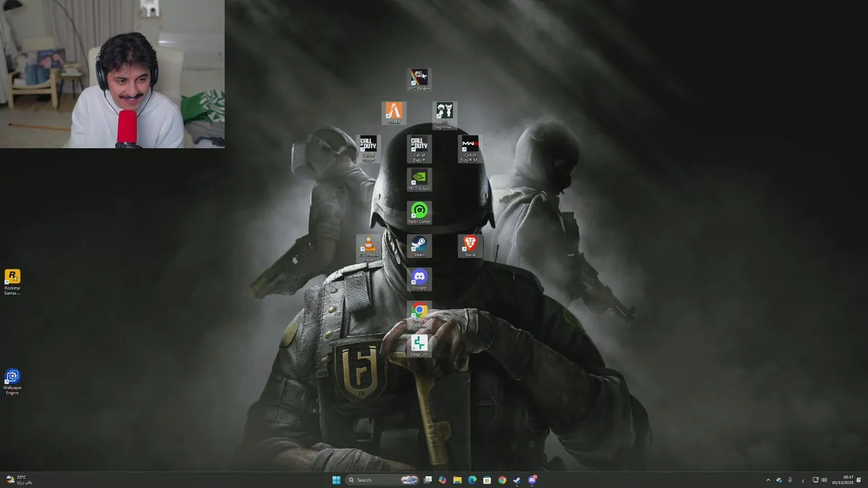Open Chrome from the taskbar
This screenshot has height=488, width=868.
click(x=502, y=480)
